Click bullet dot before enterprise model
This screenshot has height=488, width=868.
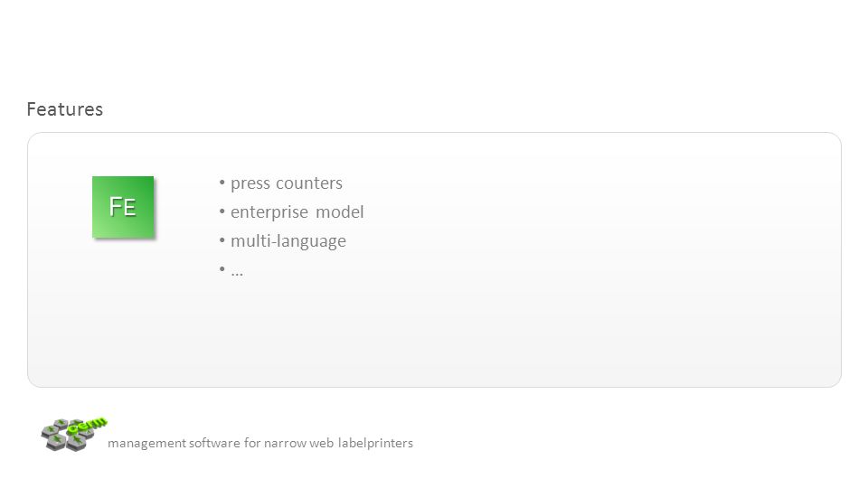pos(222,211)
